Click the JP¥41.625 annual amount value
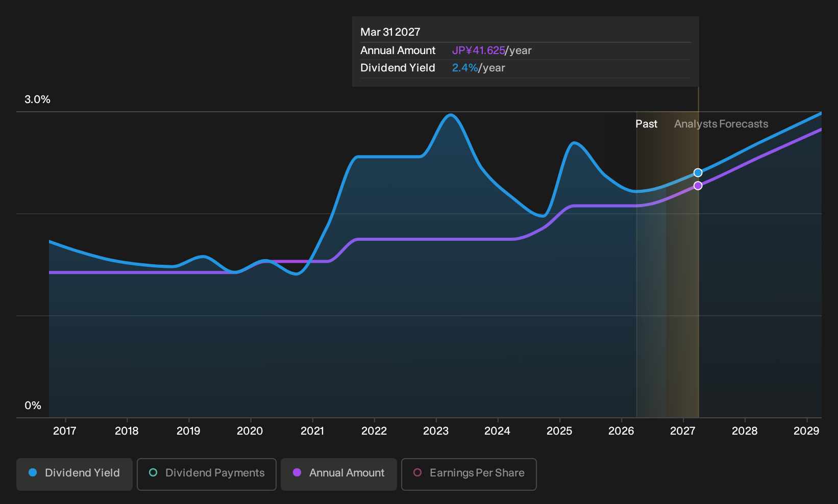 pyautogui.click(x=478, y=51)
